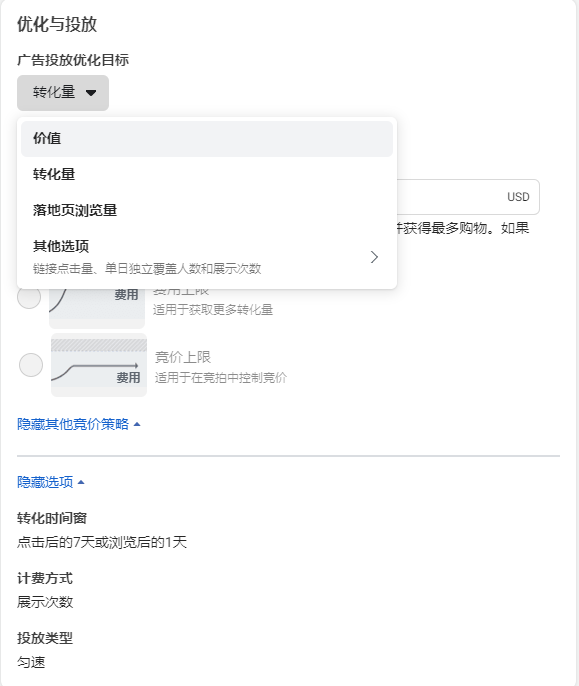The width and height of the screenshot is (579, 686).
Task: Click the USD amount input field
Action: (468, 197)
